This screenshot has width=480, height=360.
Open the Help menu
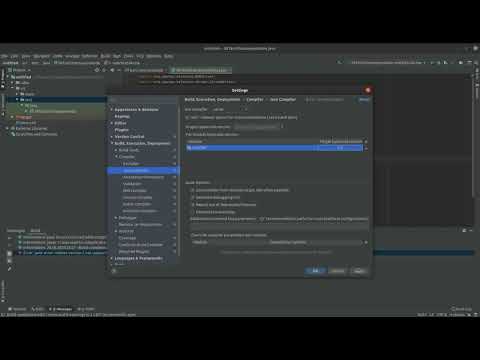169,56
